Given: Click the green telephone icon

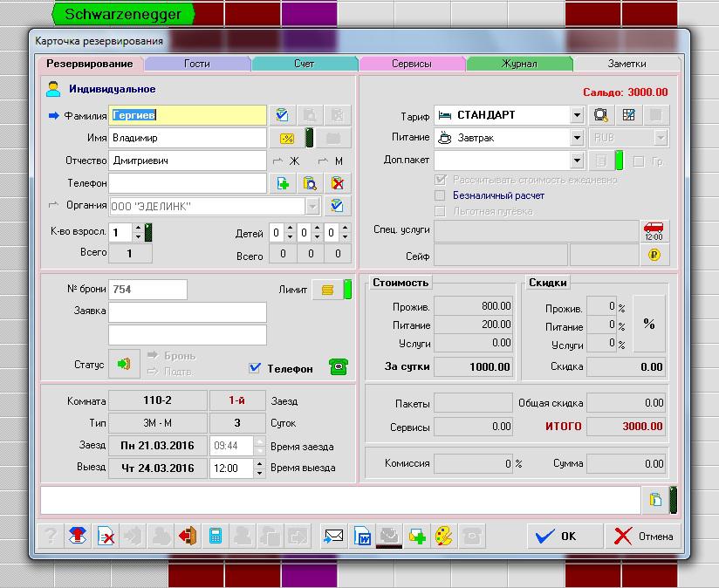Looking at the screenshot, I should click(339, 367).
